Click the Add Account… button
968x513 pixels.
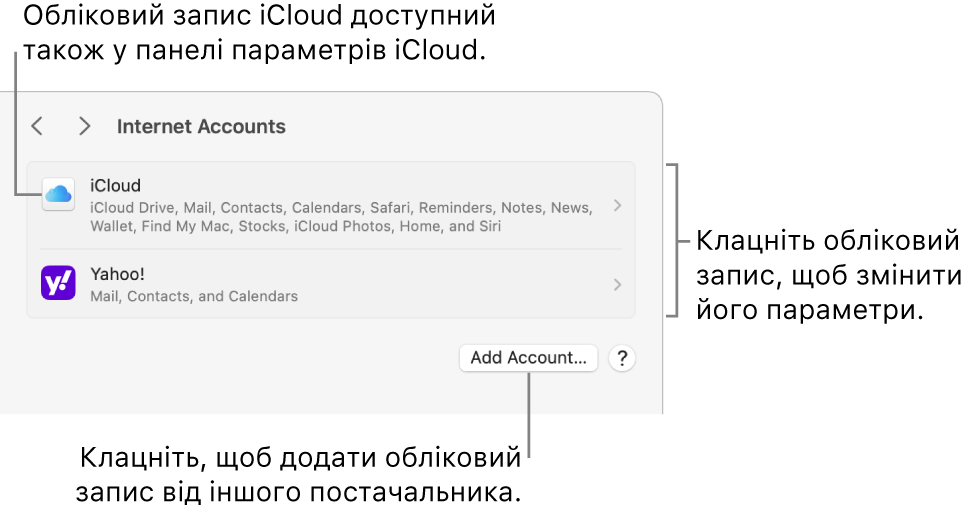point(528,358)
